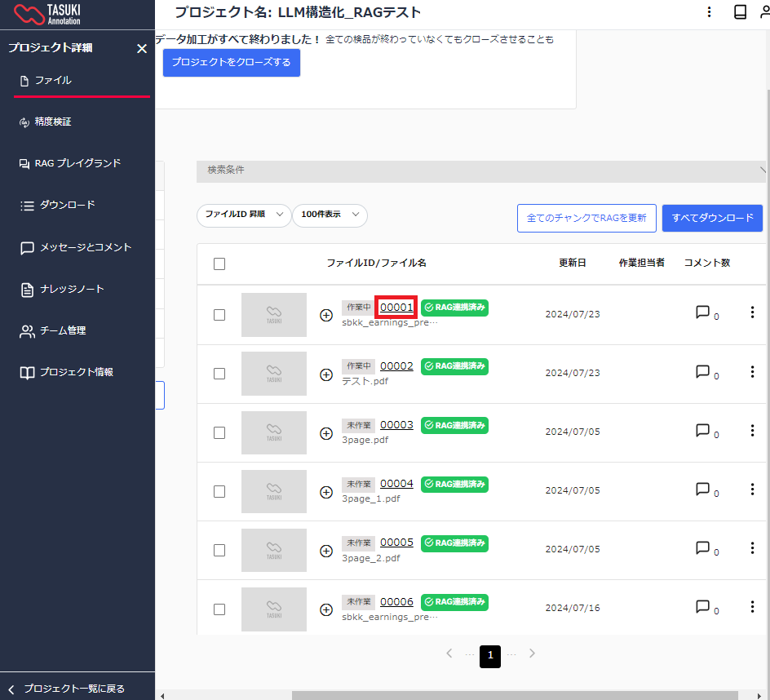The height and width of the screenshot is (700, 770).
Task: Click the thumbnail of テスト.pdf
Action: tap(274, 374)
